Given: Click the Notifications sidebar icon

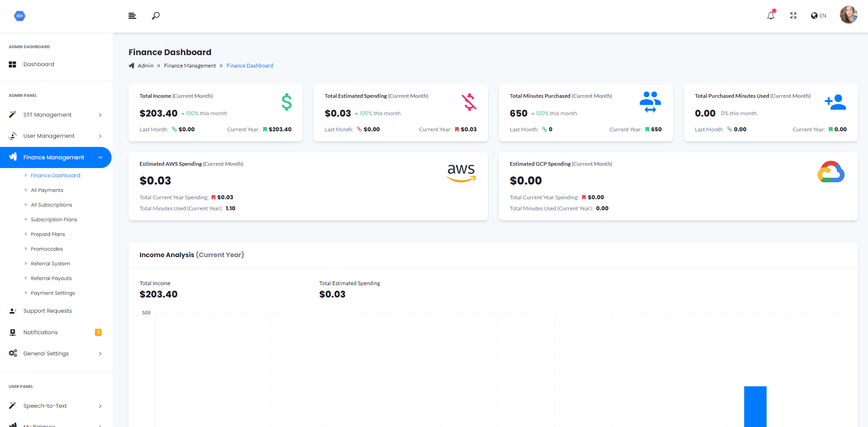Looking at the screenshot, I should tap(12, 332).
